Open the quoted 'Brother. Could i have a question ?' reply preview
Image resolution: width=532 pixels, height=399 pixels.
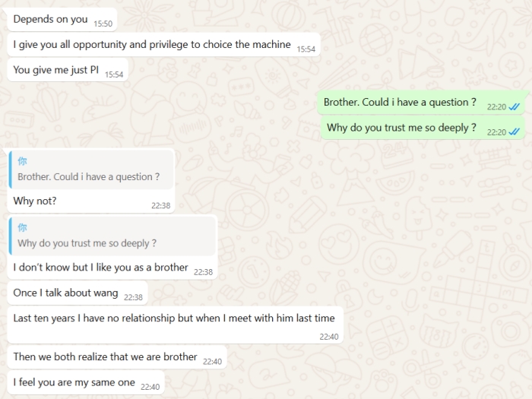(91, 169)
